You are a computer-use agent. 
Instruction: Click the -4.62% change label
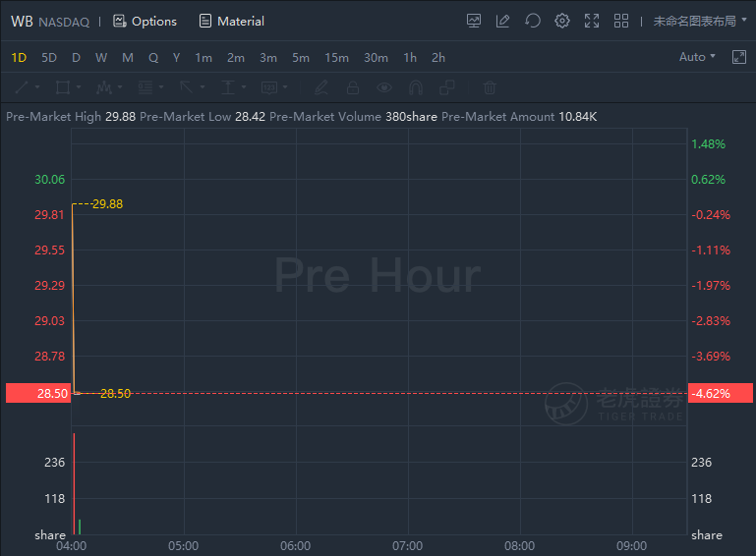coord(721,393)
